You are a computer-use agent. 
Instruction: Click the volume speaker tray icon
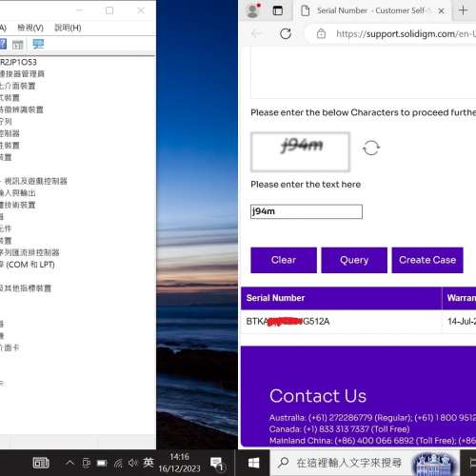133,464
